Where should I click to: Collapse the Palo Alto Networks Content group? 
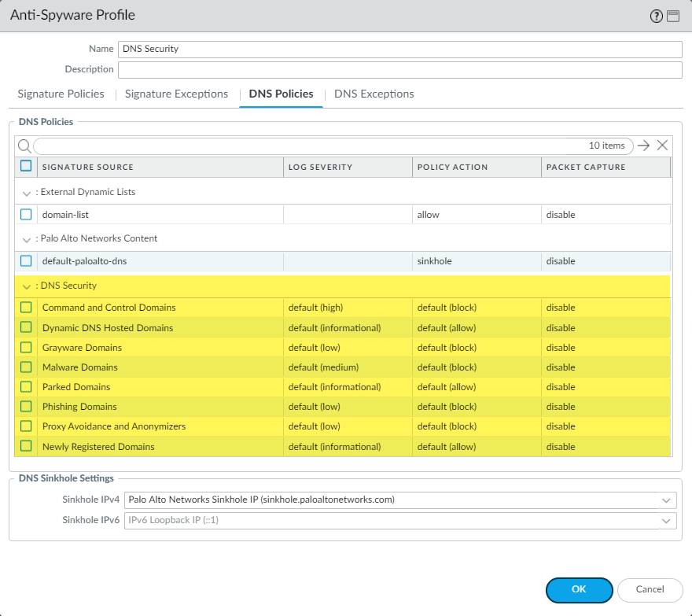click(x=27, y=239)
